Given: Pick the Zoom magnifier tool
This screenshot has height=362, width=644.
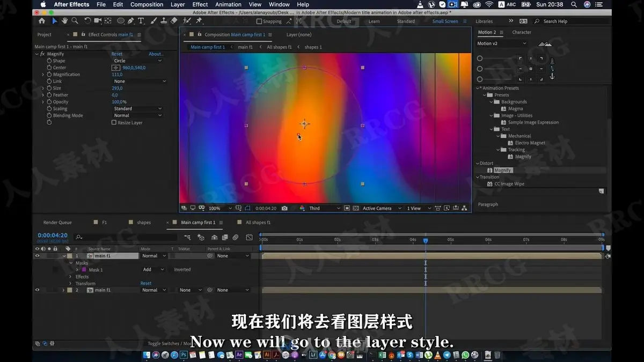Looking at the screenshot, I should tap(75, 21).
